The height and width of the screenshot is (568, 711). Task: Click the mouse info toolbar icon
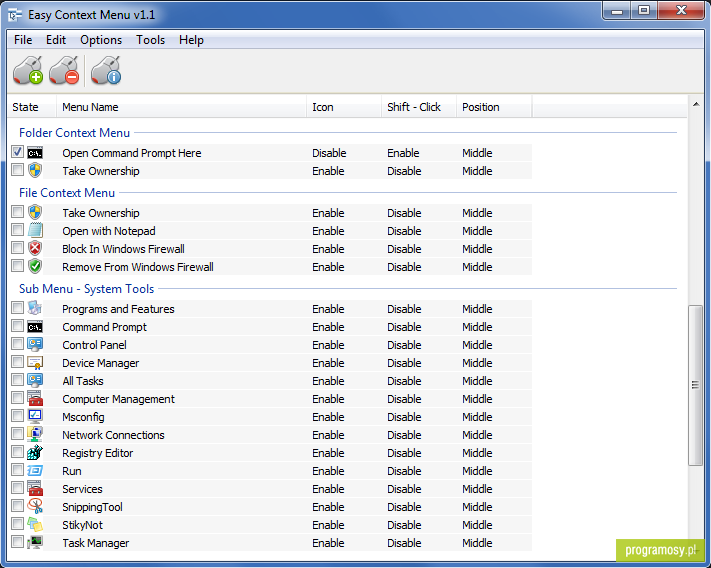click(x=106, y=70)
